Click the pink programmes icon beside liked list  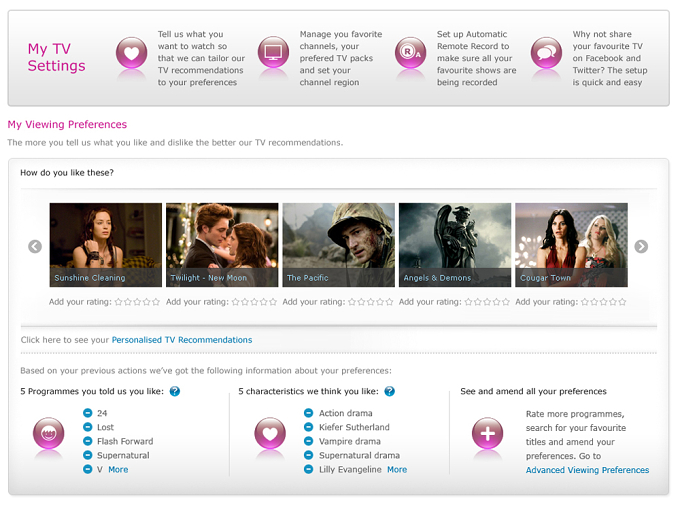click(49, 433)
